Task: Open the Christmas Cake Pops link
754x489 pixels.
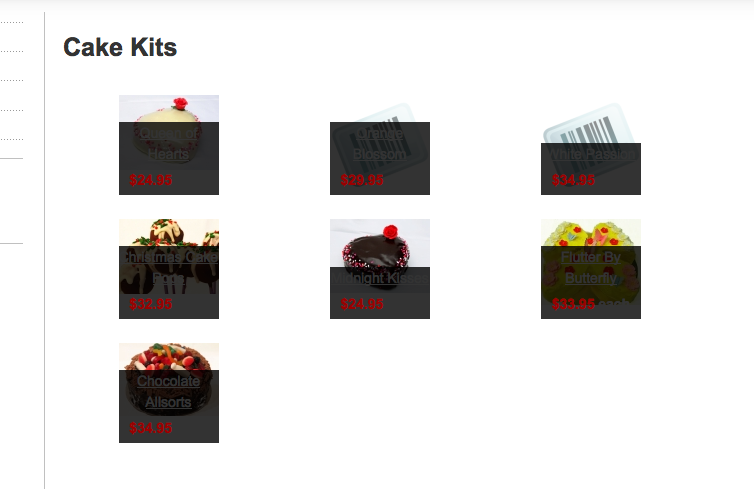Action: pyautogui.click(x=169, y=267)
